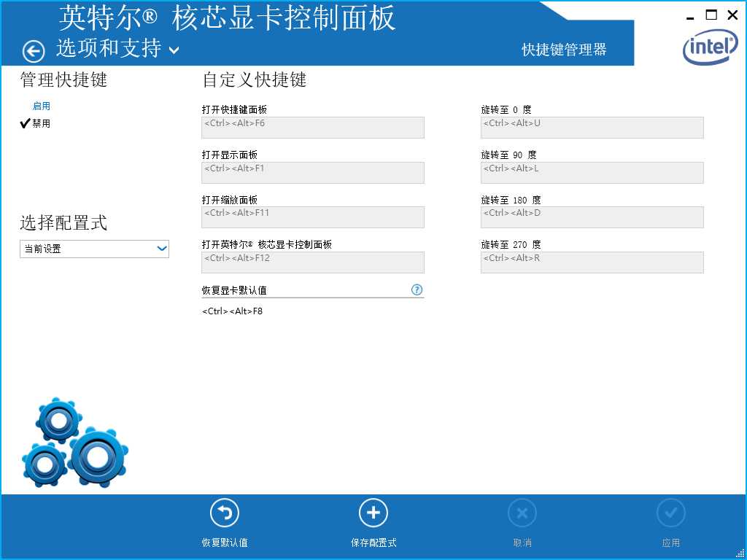Click the Intel logo
The height and width of the screenshot is (560, 747).
click(x=711, y=49)
